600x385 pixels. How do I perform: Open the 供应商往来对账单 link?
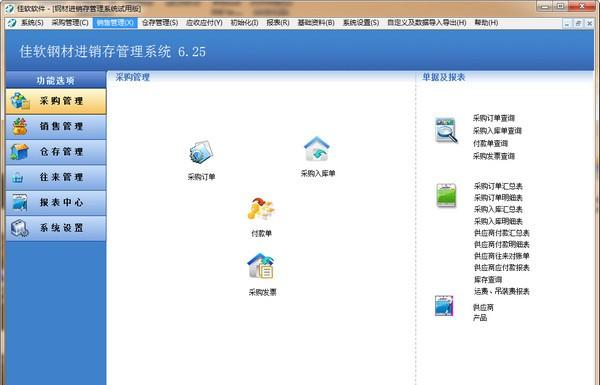(x=502, y=256)
